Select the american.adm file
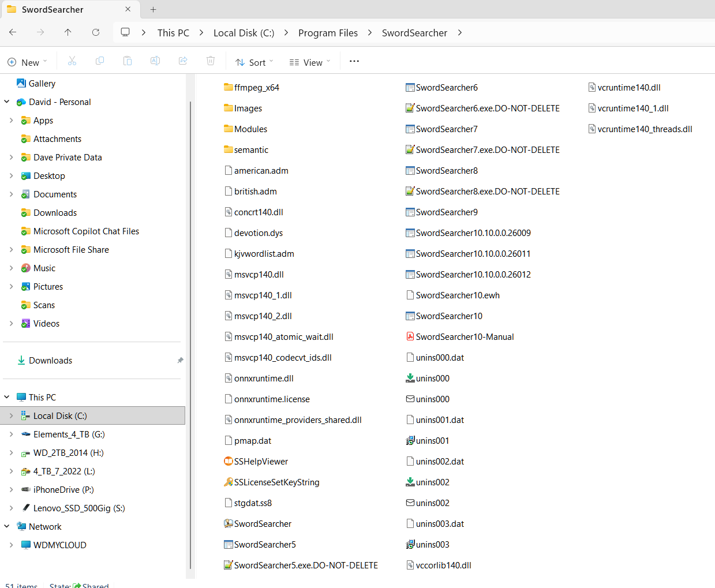Screen dimensions: 715x588 261,170
